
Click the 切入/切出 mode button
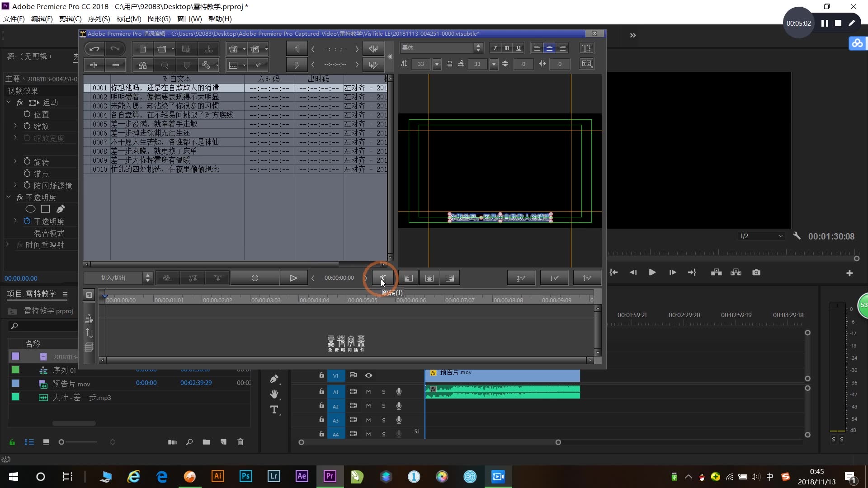(113, 278)
